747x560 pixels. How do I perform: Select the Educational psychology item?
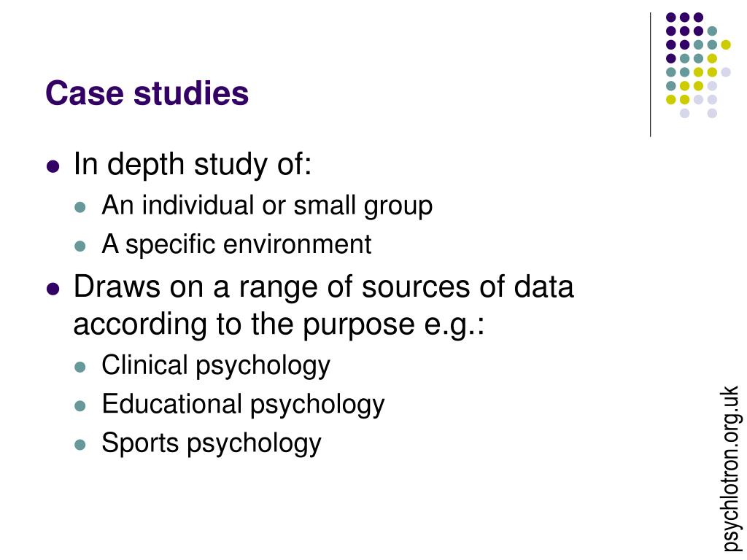coord(243,405)
